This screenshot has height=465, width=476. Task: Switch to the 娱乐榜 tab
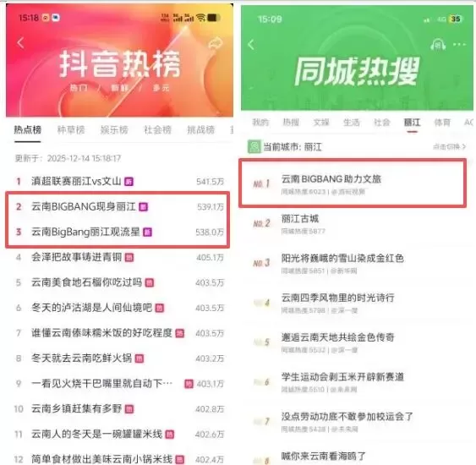pos(114,130)
